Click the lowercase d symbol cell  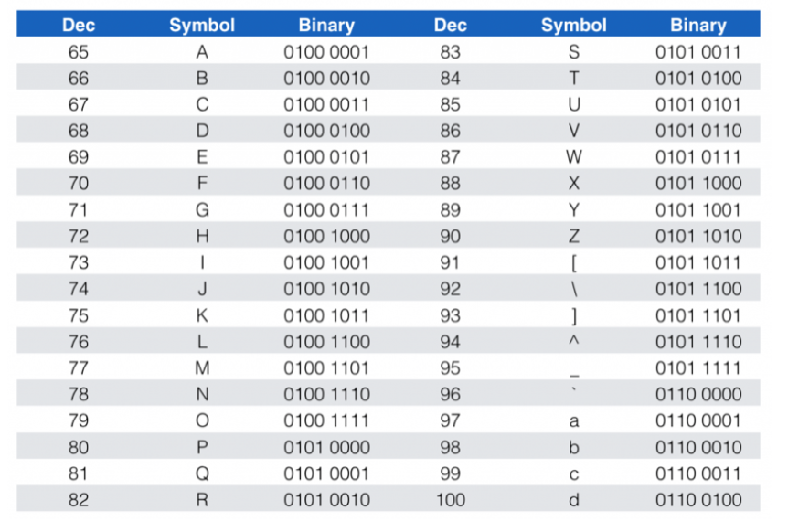click(x=574, y=500)
